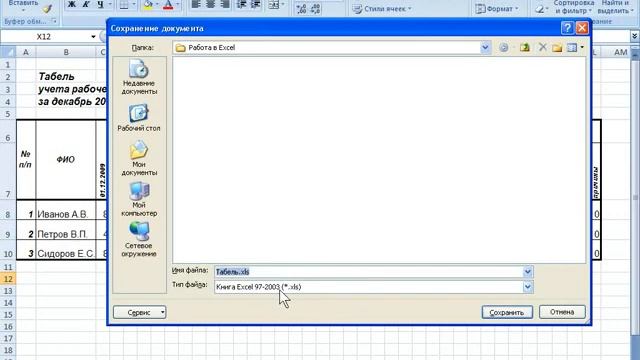The width and height of the screenshot is (640, 360).
Task: Click the Clear (eraser) icon in ribbon
Action: [x=540, y=9]
